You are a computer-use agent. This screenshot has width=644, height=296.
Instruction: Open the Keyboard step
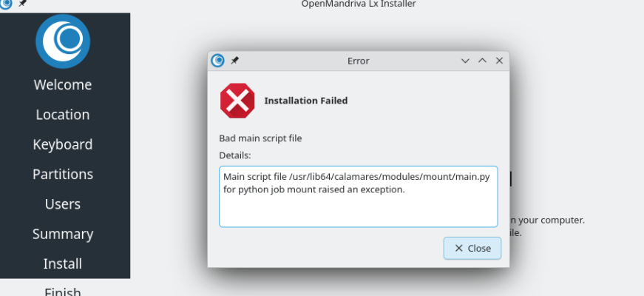pyautogui.click(x=63, y=144)
